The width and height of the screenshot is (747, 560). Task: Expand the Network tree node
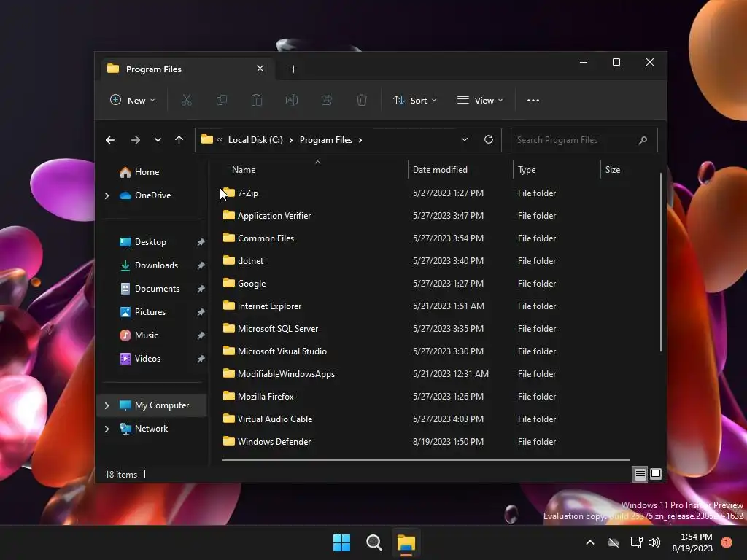click(x=107, y=429)
